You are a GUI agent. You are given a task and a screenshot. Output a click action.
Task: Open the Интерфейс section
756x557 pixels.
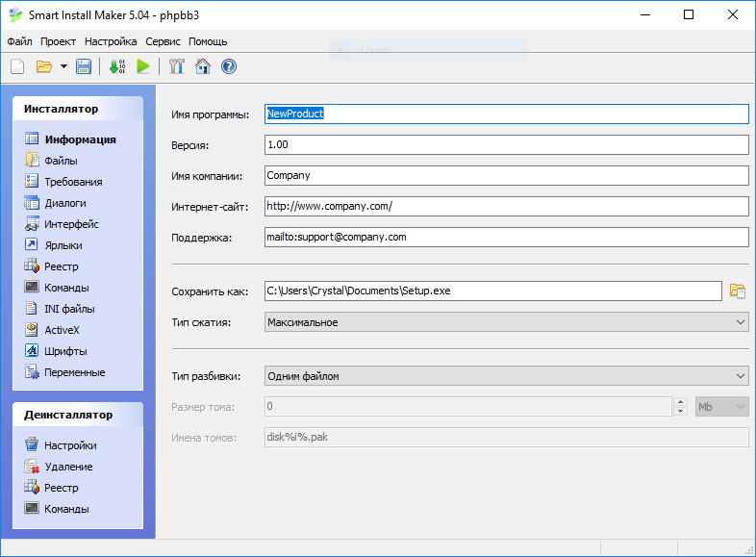pos(62,224)
